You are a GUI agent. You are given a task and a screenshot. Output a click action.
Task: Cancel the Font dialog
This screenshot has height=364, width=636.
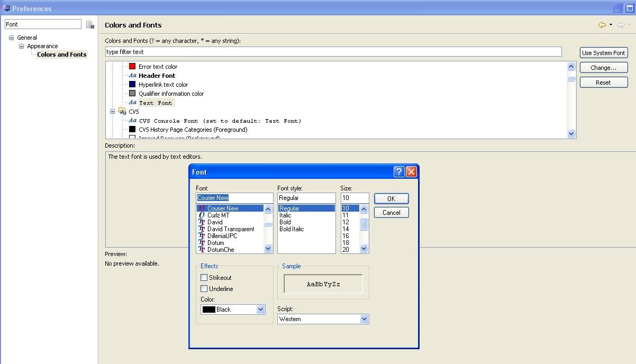click(x=392, y=213)
